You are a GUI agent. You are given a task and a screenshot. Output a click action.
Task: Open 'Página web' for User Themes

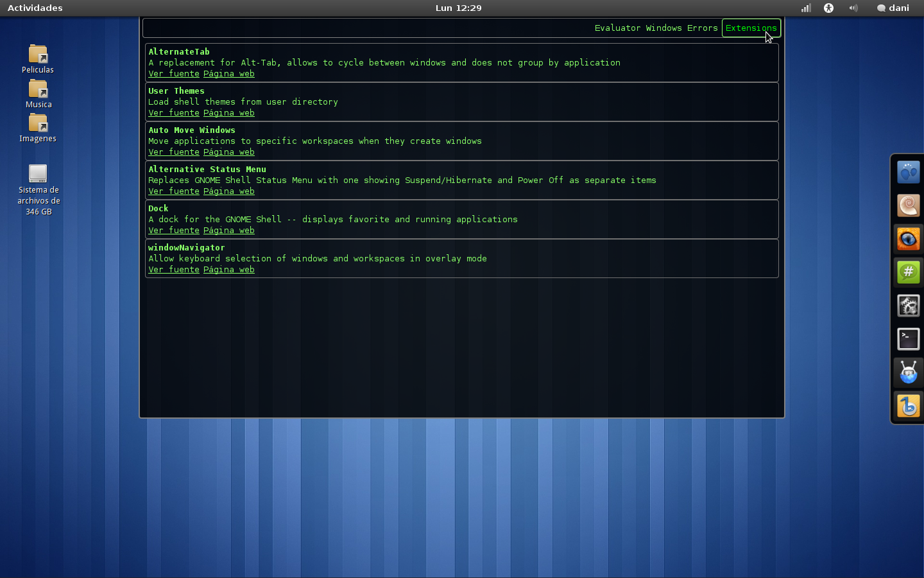229,113
